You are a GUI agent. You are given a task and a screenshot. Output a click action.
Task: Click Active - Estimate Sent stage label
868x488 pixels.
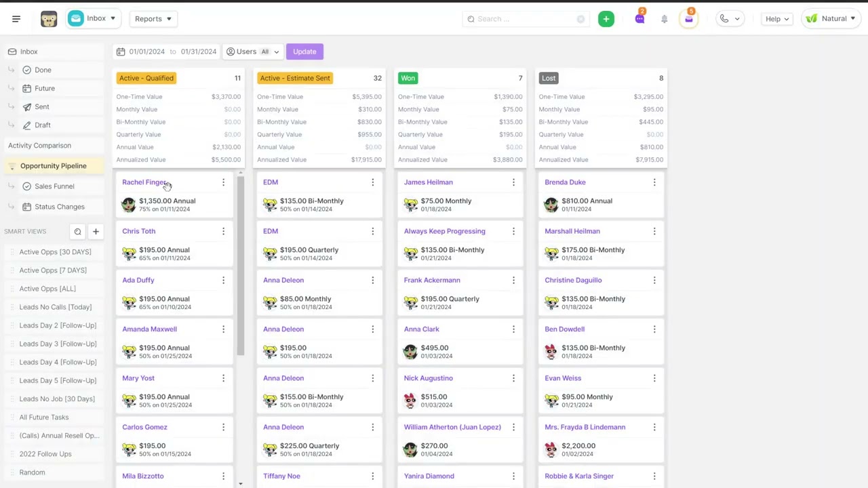coord(295,78)
